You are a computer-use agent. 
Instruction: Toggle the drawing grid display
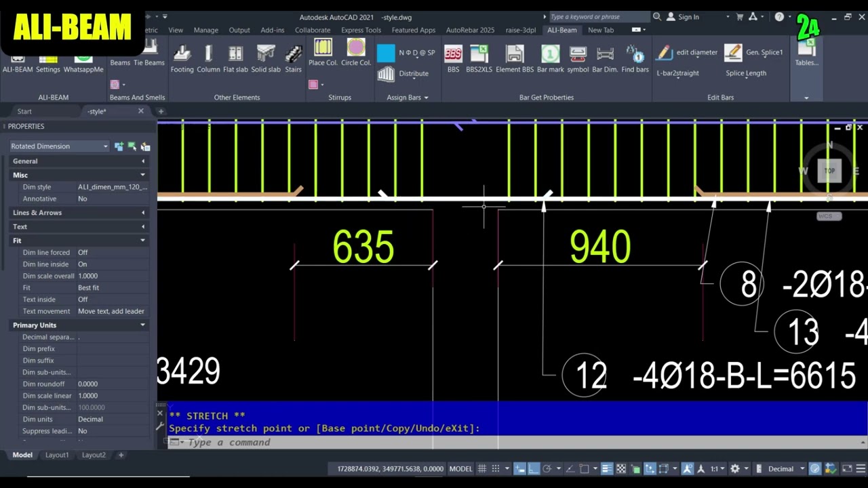click(x=481, y=468)
